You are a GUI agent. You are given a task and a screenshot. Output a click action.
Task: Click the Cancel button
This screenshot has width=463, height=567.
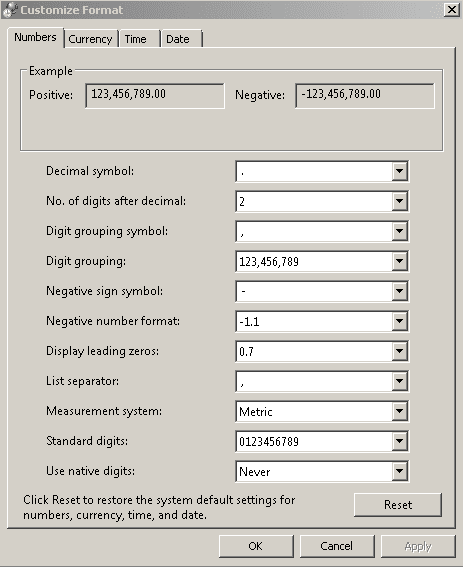pyautogui.click(x=337, y=546)
